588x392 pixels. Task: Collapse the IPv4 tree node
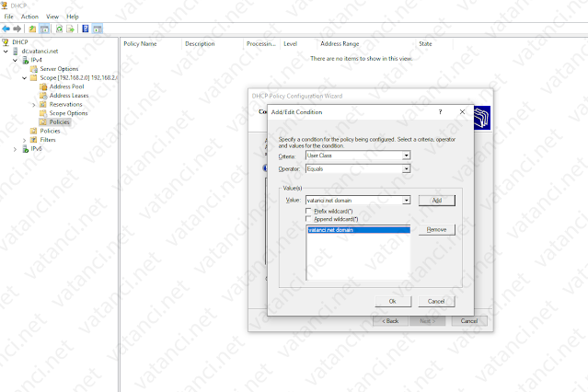pos(15,60)
